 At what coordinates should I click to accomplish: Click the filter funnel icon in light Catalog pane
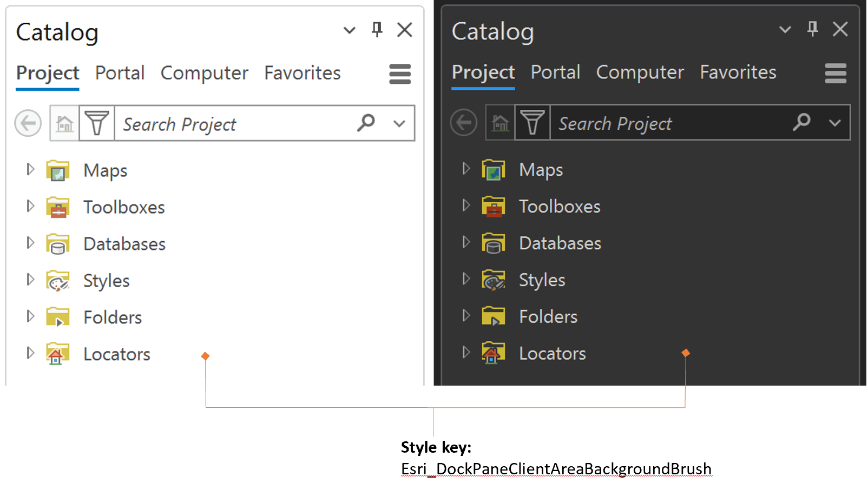(x=97, y=124)
